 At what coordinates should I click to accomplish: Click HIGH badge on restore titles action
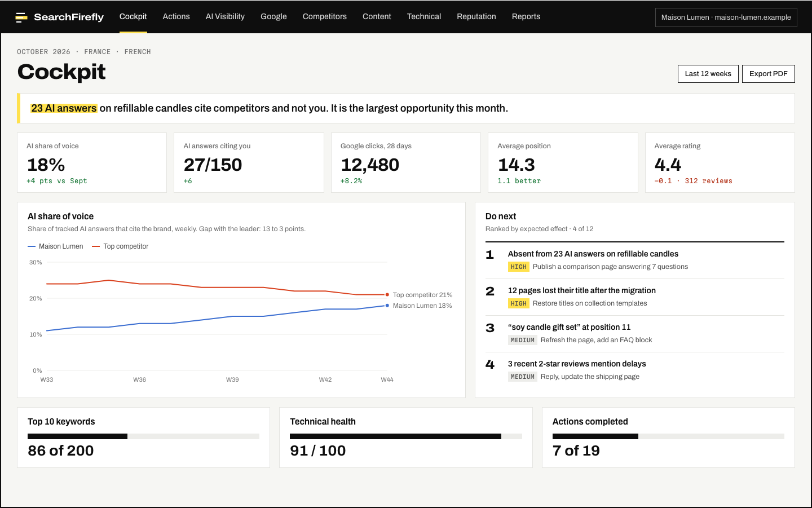click(x=518, y=303)
